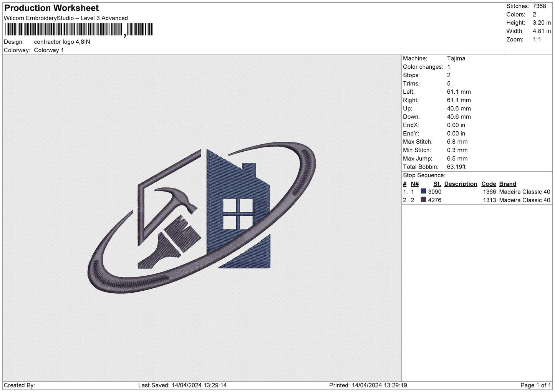Click the 'Colorway 1' value
555x392 pixels.
pos(49,50)
